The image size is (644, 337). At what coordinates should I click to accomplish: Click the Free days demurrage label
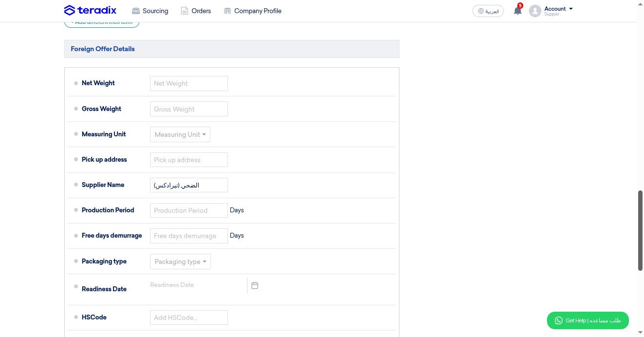[112, 236]
